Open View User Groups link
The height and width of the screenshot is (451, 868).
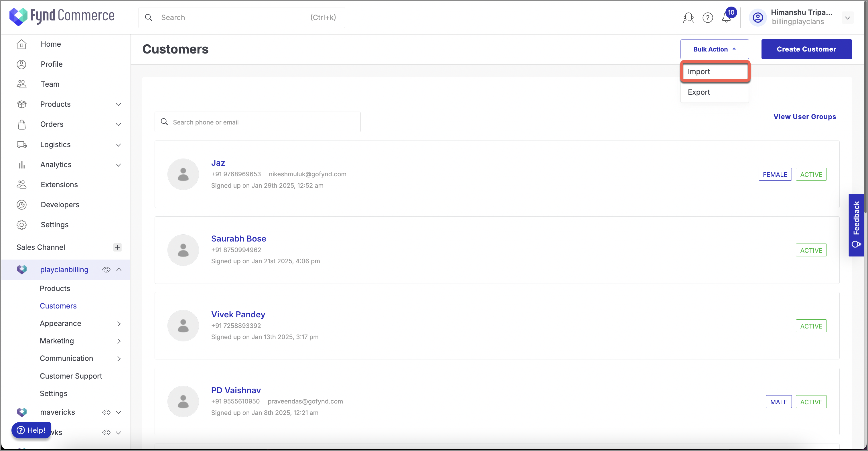pos(804,116)
